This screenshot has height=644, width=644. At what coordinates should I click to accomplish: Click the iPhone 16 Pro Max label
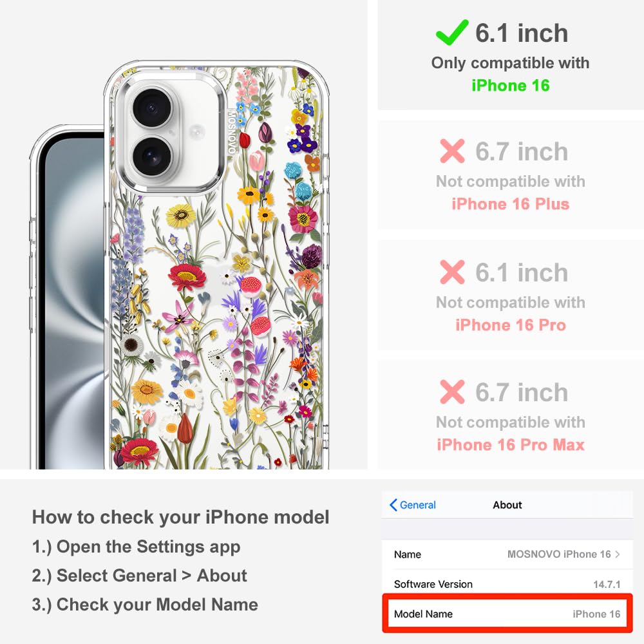click(511, 445)
